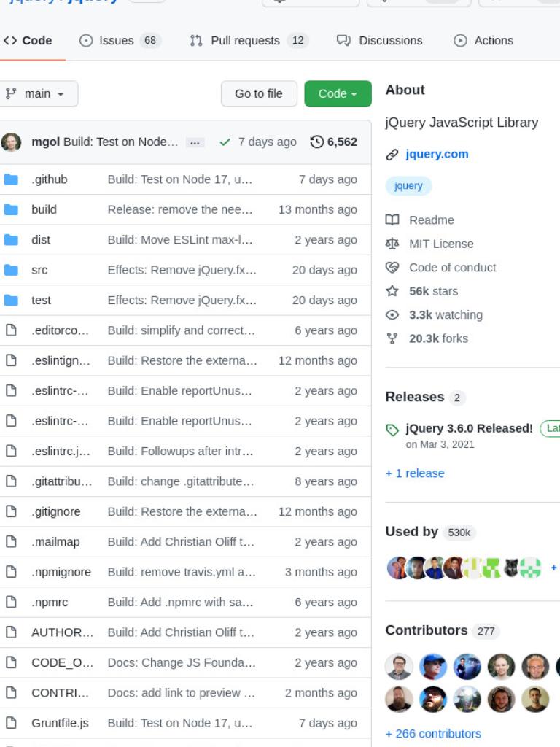
Task: Open 'Build: Move ESLint max-l…' commit message
Action: tap(180, 239)
